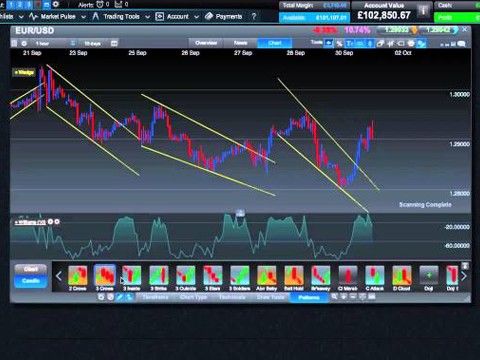480x360 pixels.
Task: Select the Breakaway candlestick pattern
Action: (321, 278)
